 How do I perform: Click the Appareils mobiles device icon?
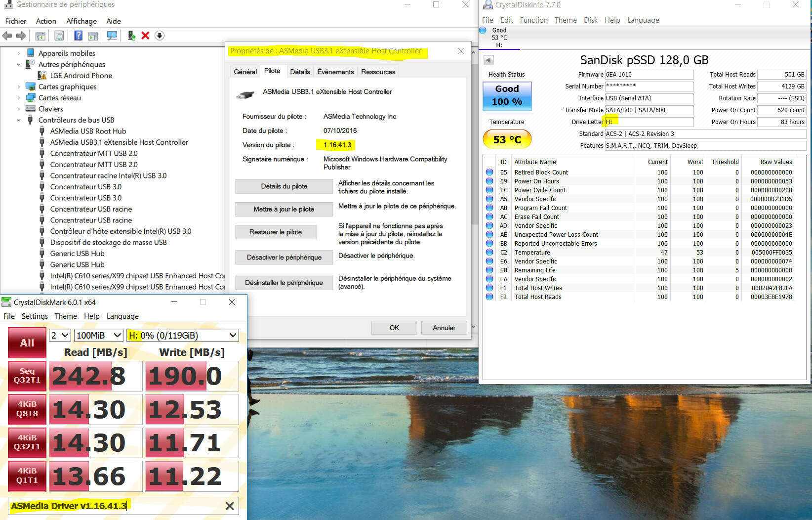(x=31, y=53)
